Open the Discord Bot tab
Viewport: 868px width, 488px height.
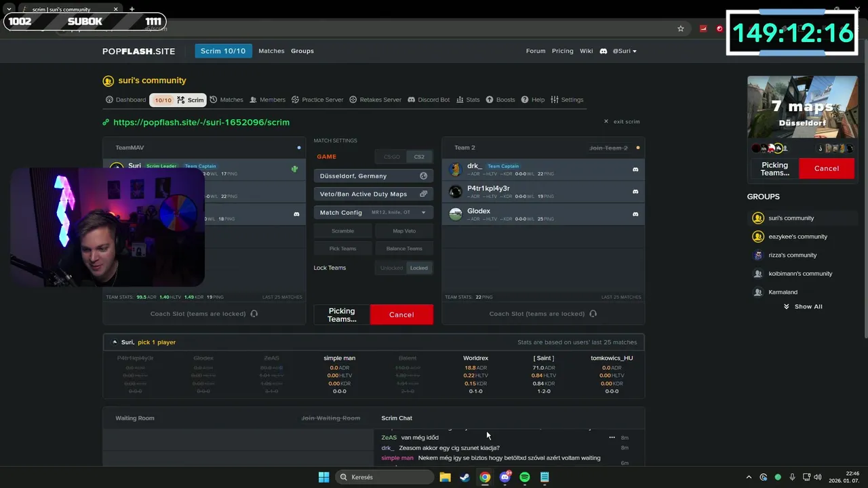pos(429,100)
